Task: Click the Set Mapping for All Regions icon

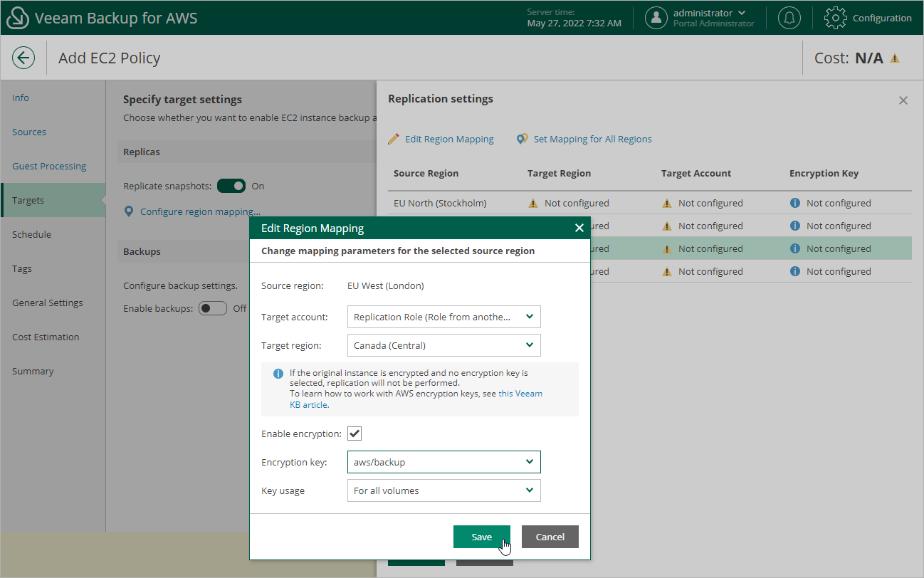Action: click(x=523, y=139)
